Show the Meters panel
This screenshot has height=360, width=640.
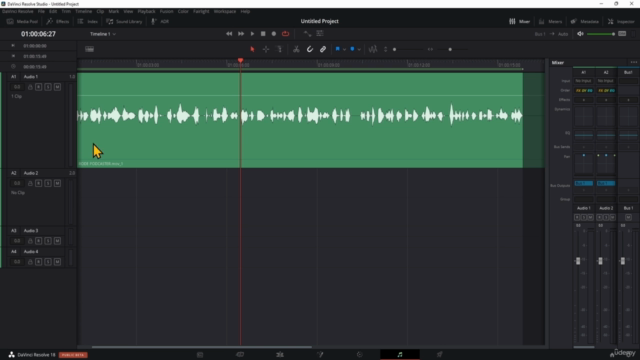550,22
